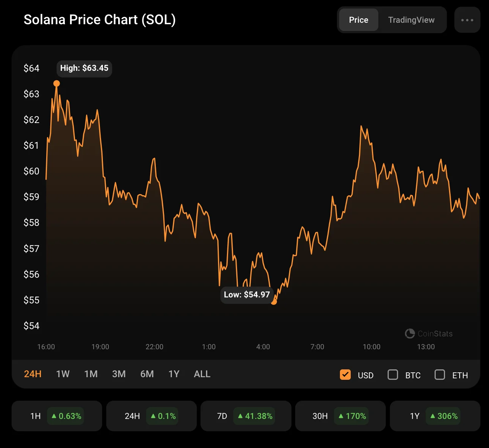Click the 7D 41.38% change card
Viewport: 489px width, 448px height.
(246, 416)
